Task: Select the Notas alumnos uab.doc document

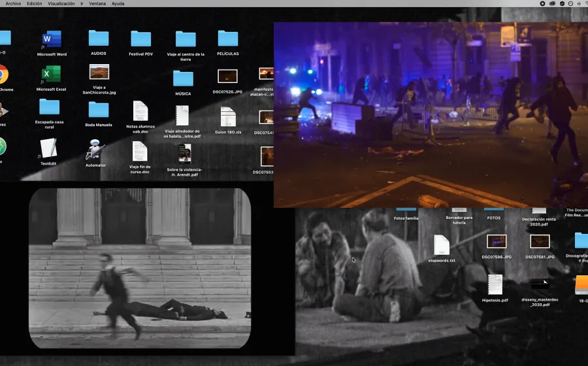Action: click(140, 110)
